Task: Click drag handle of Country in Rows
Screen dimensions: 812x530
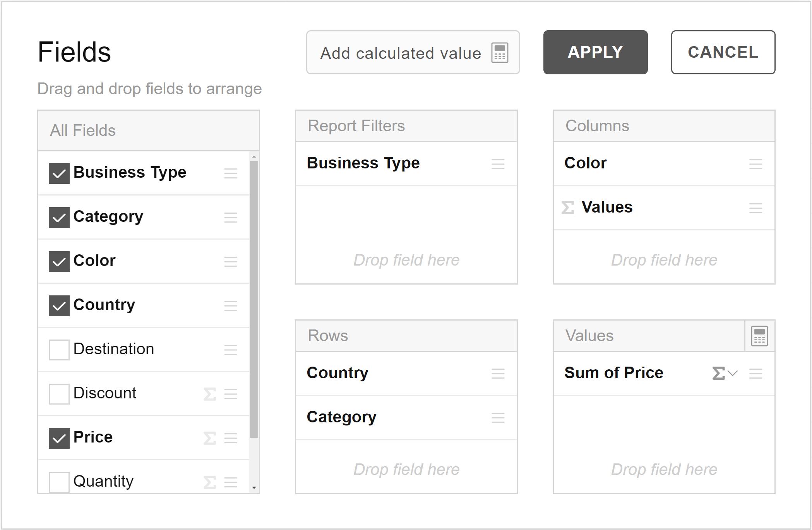Action: [x=498, y=374]
